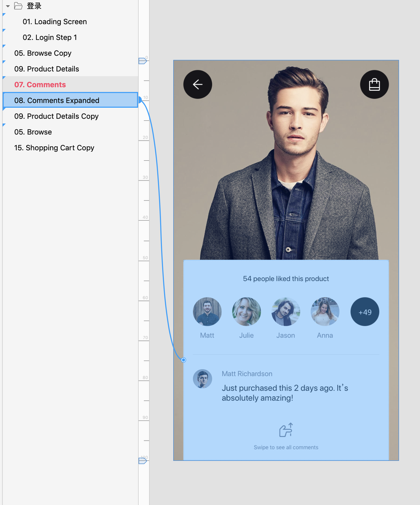The height and width of the screenshot is (505, 420).
Task: Collapse the 登录 folder tree
Action: [8, 6]
